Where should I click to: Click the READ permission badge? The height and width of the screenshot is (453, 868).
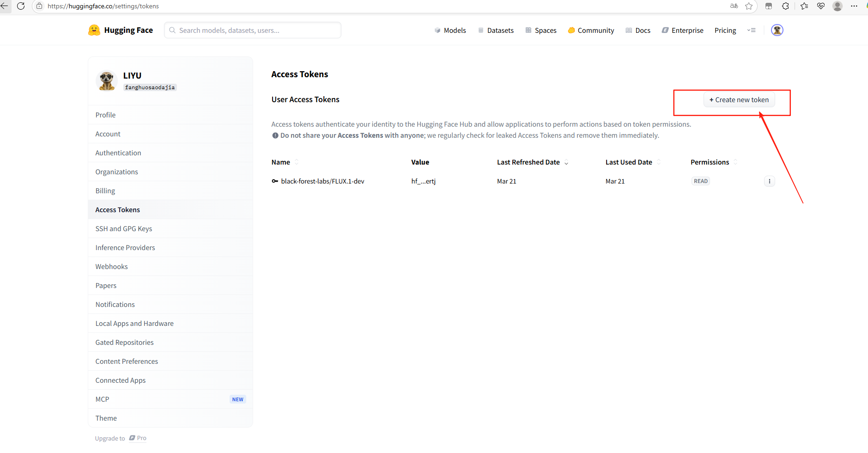coord(701,181)
